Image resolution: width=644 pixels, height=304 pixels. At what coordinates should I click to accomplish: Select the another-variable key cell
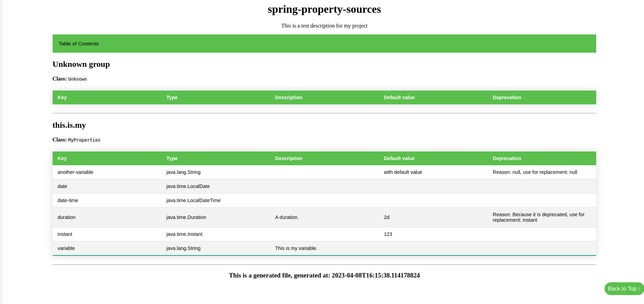107,172
